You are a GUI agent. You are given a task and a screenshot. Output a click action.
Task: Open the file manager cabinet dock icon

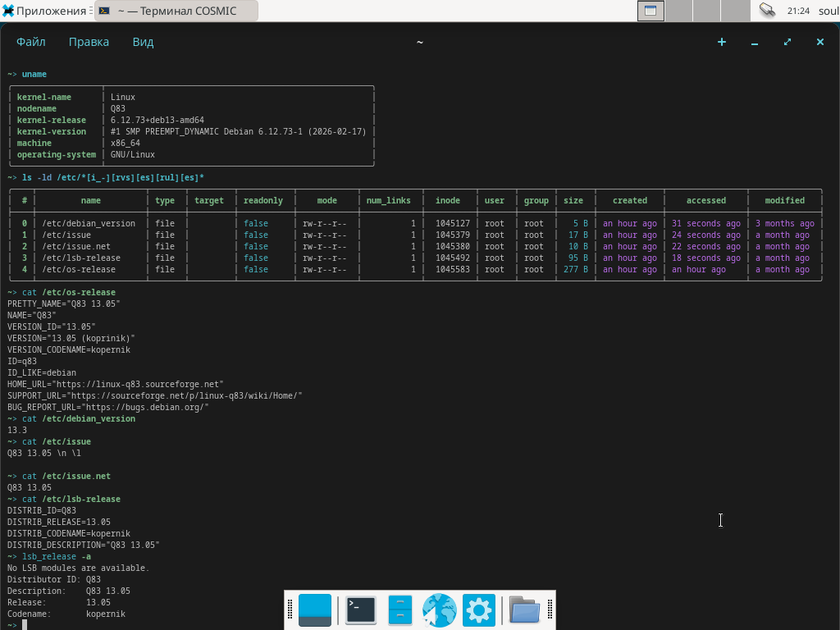[399, 610]
